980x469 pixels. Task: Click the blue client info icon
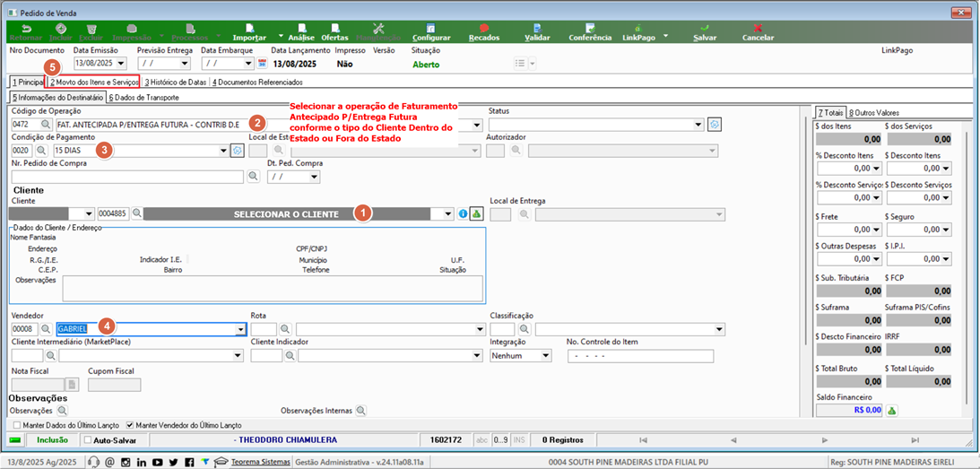tap(464, 213)
